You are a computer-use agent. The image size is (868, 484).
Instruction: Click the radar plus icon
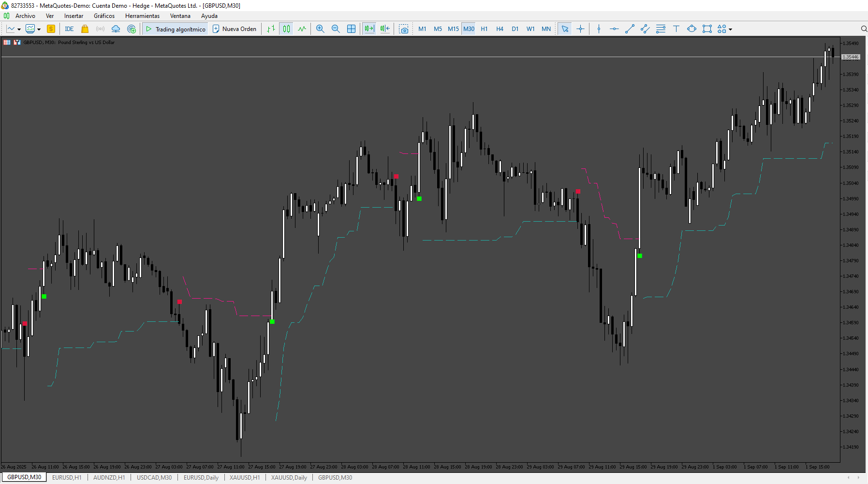click(132, 29)
